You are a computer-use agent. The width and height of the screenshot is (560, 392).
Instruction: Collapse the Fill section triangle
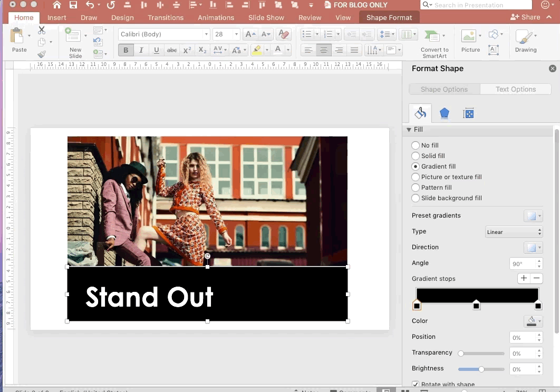pyautogui.click(x=409, y=130)
